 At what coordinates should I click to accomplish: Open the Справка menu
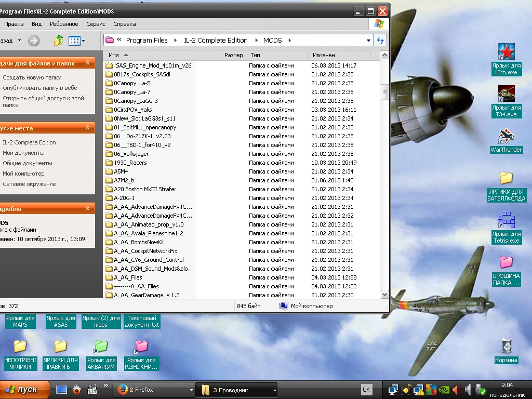click(x=125, y=24)
